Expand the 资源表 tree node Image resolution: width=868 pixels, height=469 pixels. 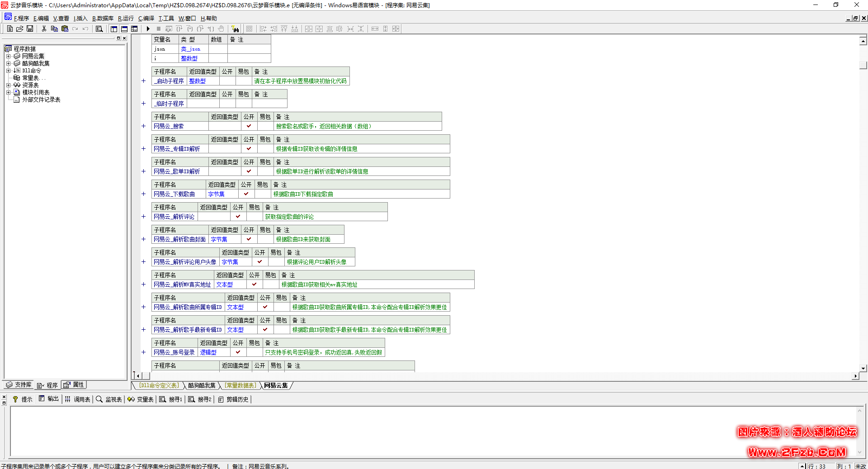8,85
